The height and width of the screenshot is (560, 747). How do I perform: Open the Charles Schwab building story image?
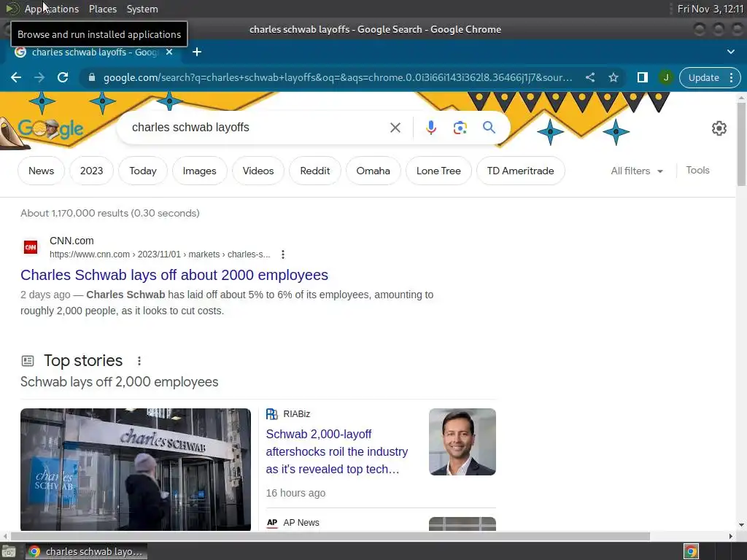135,469
